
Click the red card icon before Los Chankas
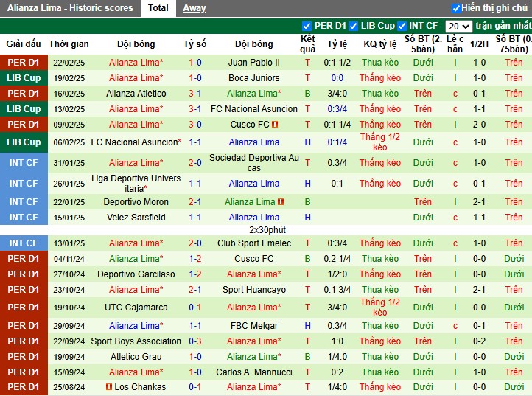click(x=109, y=387)
